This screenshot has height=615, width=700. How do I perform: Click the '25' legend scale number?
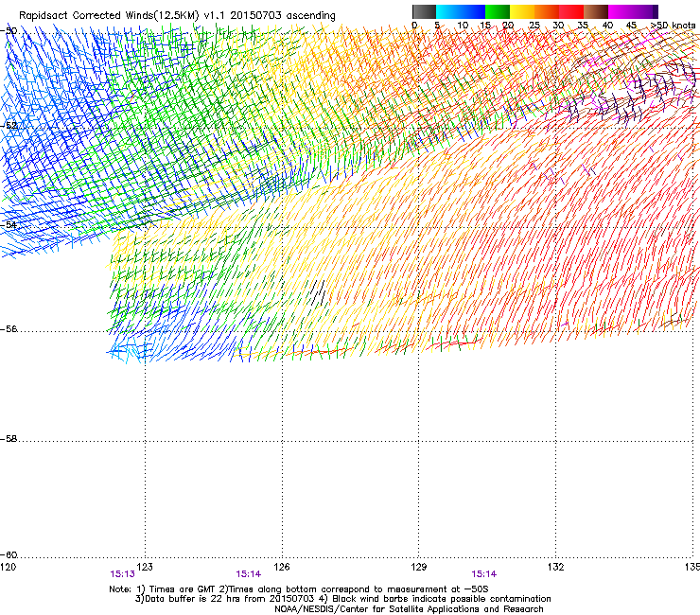[534, 26]
